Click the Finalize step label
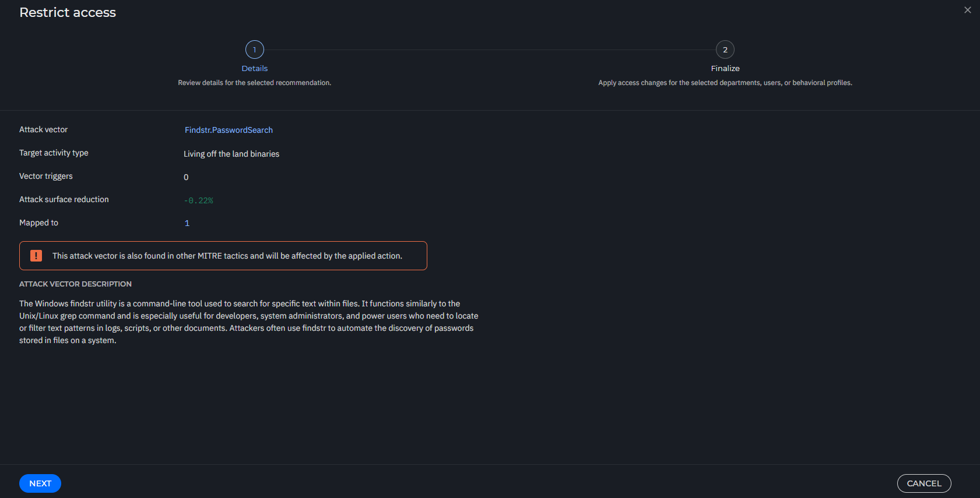The width and height of the screenshot is (980, 498). point(725,68)
